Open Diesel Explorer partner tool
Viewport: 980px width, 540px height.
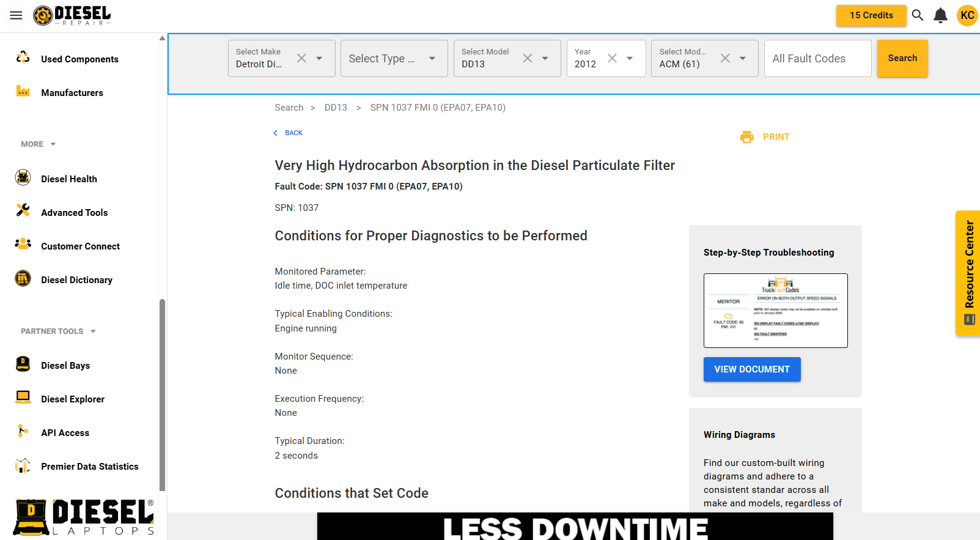pos(73,399)
